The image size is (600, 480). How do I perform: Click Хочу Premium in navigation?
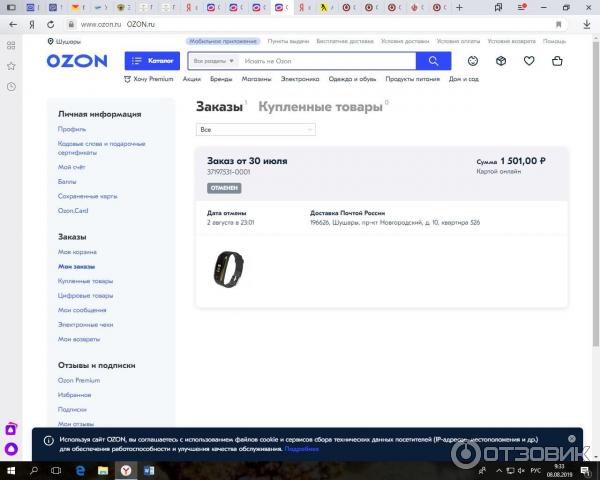point(148,79)
